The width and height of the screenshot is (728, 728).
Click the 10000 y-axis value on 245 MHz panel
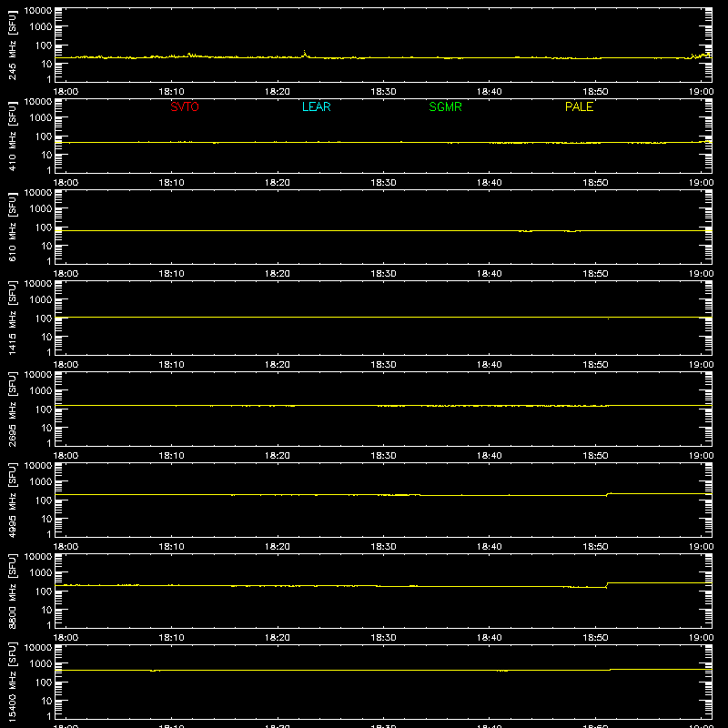click(38, 11)
